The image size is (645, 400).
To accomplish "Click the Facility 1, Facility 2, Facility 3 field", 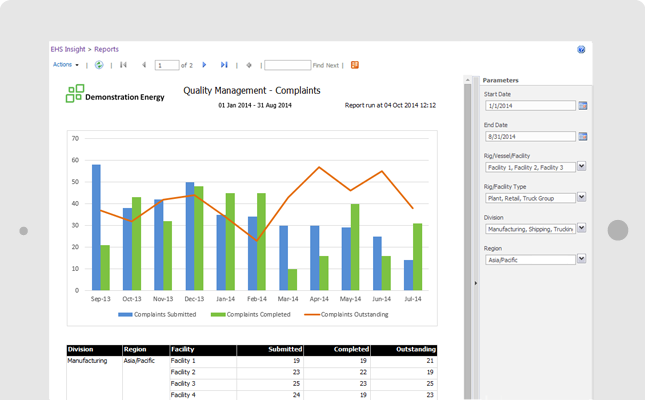I will tap(530, 167).
